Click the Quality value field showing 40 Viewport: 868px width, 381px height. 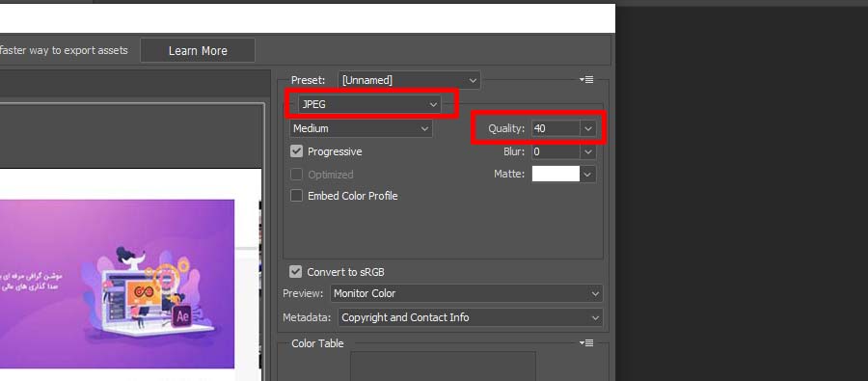click(x=555, y=128)
